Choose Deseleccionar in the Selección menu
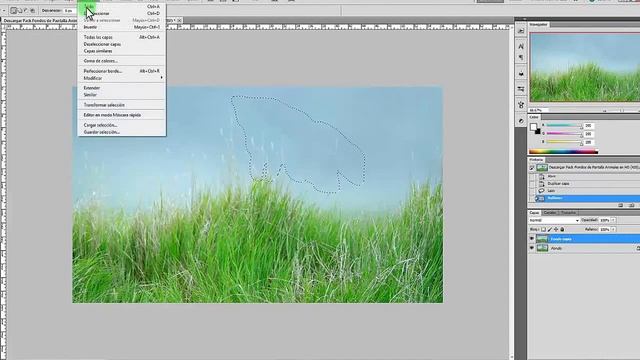Viewport: 640px width, 360px height. pyautogui.click(x=122, y=13)
